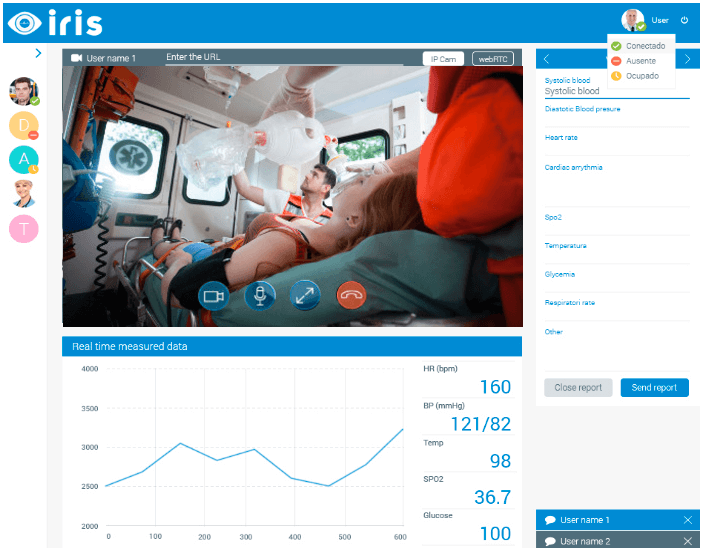This screenshot has width=703, height=551.
Task: Open the orange D contact avatar
Action: tap(23, 125)
